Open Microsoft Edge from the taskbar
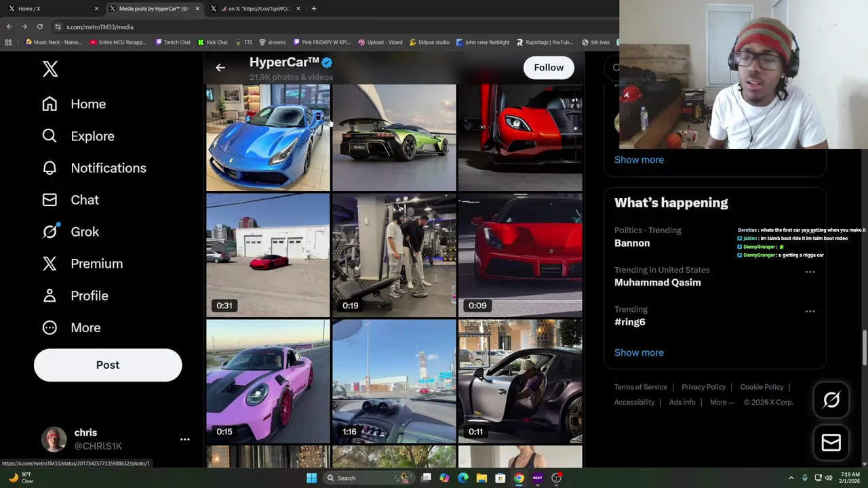The image size is (868, 488). pos(463,478)
